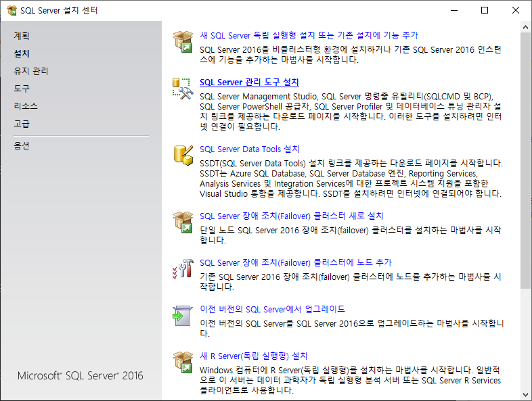Click the SQL Server Data Tools database icon
The image size is (532, 401).
183,156
